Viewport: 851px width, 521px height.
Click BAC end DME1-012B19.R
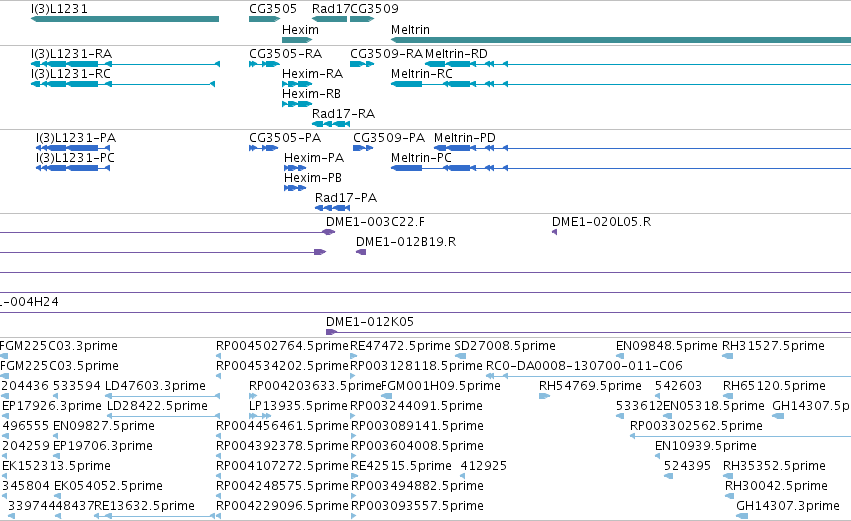[406, 242]
